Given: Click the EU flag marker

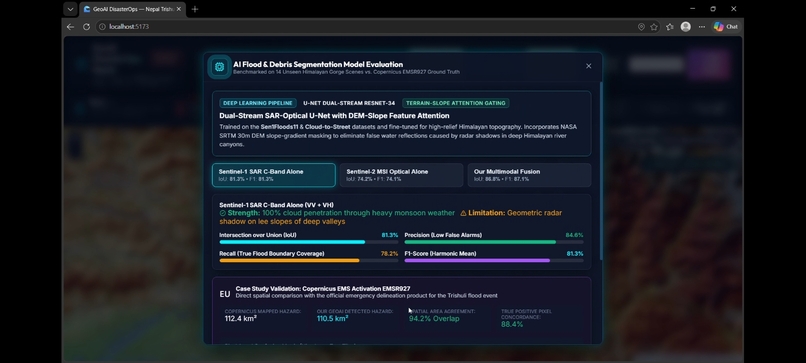Looking at the screenshot, I should point(225,294).
